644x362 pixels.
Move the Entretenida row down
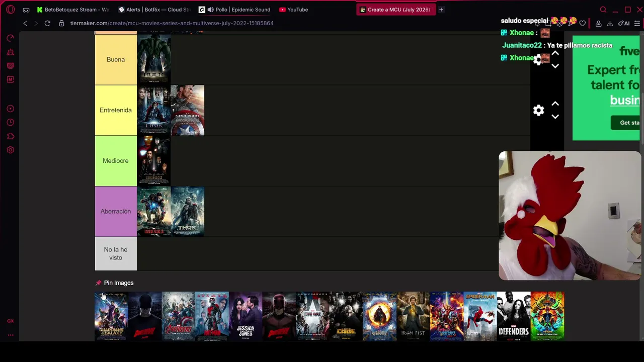pos(555,117)
